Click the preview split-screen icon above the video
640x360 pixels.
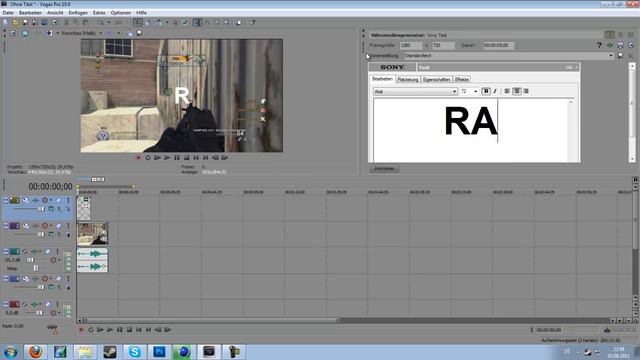click(x=49, y=33)
